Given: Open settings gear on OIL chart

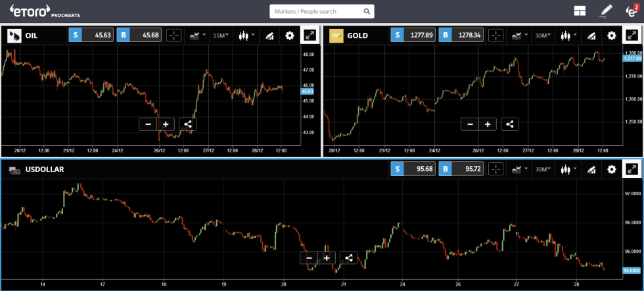Looking at the screenshot, I should 290,35.
